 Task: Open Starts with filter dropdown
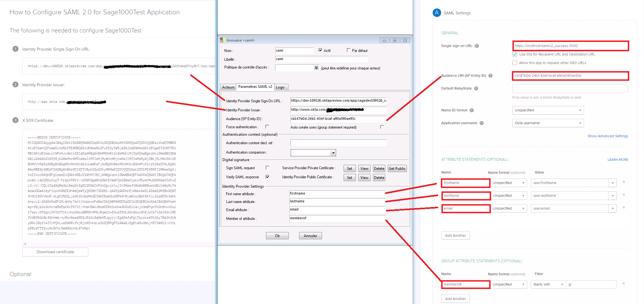[x=548, y=285]
